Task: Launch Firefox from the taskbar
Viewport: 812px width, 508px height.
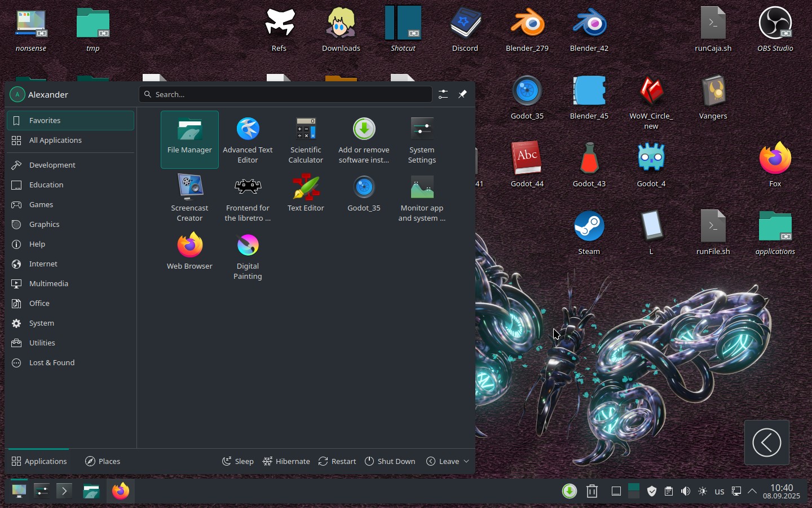Action: 121,491
